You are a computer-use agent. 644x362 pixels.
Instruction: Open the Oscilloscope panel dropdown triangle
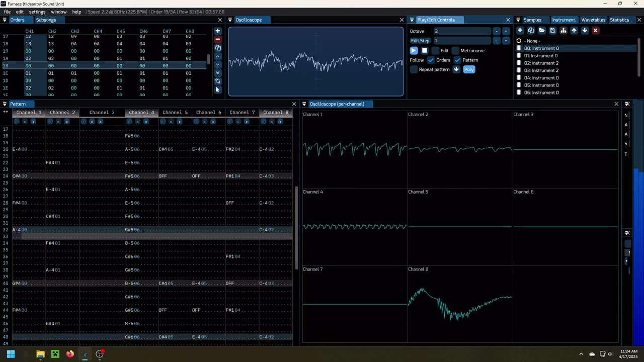230,20
